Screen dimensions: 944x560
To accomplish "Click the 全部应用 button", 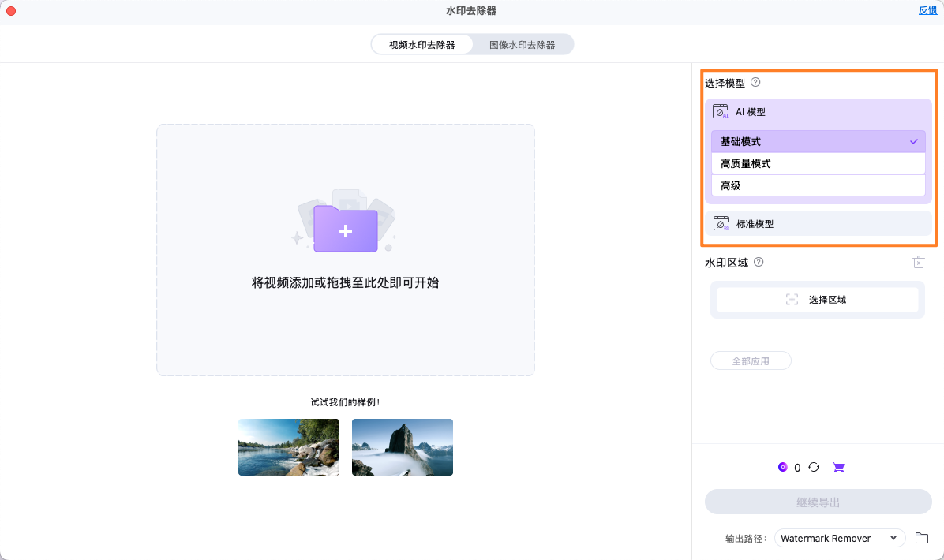I will coord(751,360).
